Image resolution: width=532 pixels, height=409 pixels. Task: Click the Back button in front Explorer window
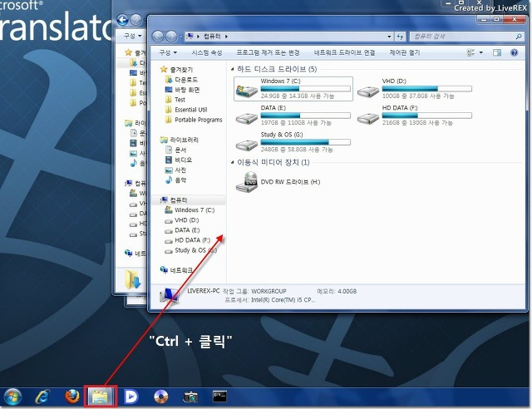point(158,37)
